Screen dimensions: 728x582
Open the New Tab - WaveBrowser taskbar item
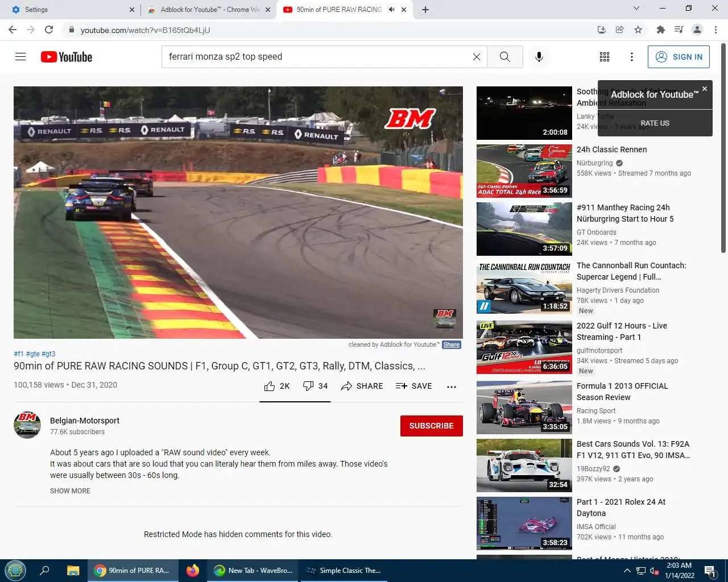253,570
